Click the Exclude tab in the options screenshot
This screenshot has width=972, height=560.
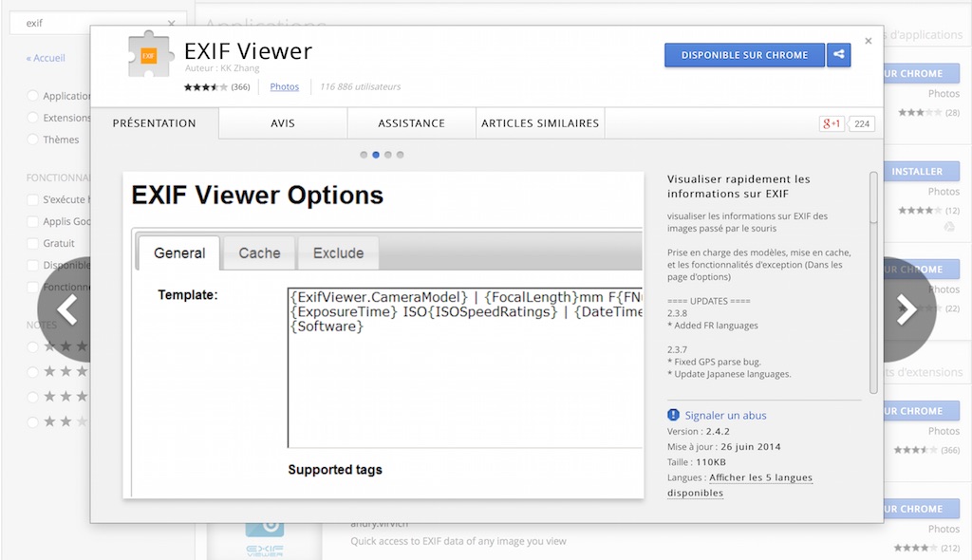339,253
